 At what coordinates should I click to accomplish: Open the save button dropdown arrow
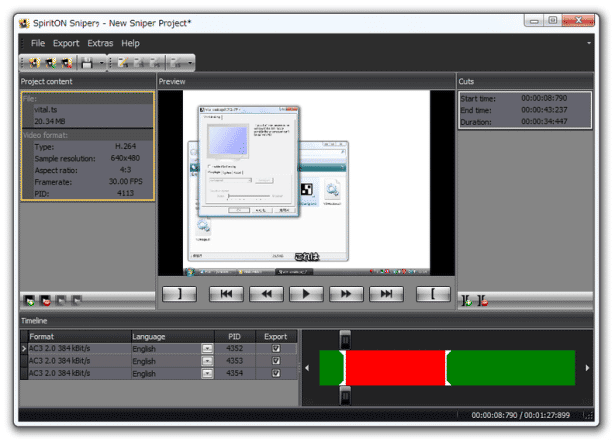click(x=101, y=63)
